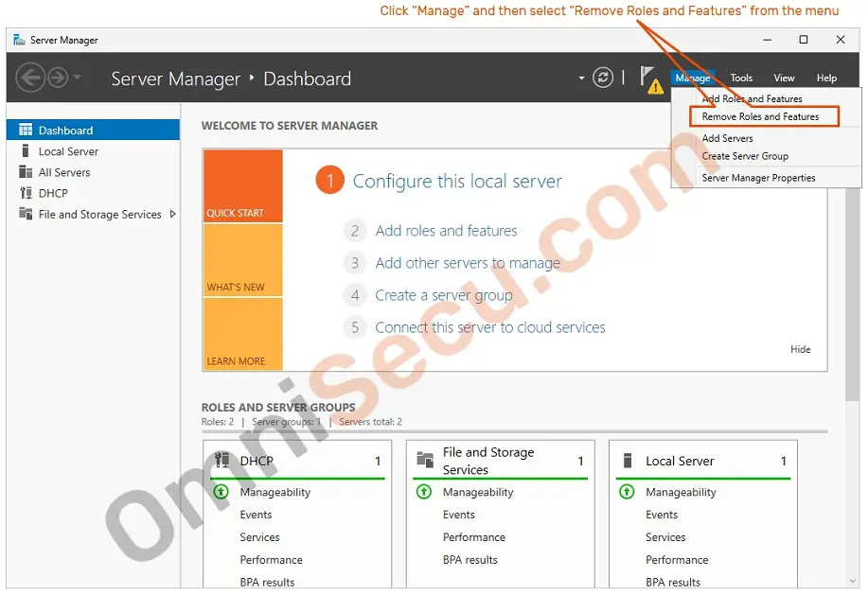Click the refresh dashboard icon

pos(603,78)
